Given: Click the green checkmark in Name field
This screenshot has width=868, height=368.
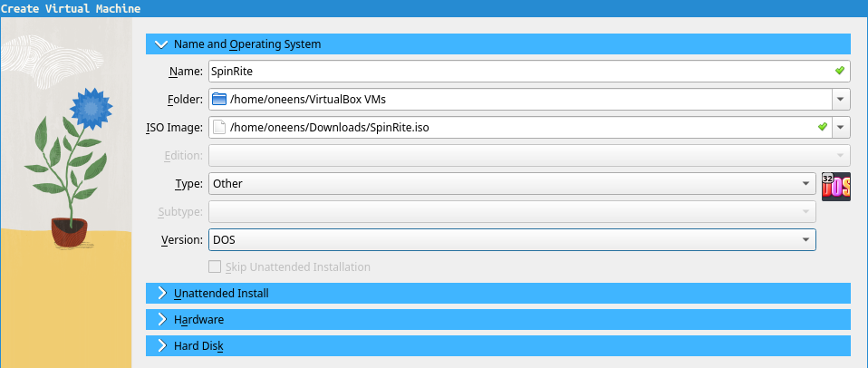Looking at the screenshot, I should pyautogui.click(x=839, y=71).
